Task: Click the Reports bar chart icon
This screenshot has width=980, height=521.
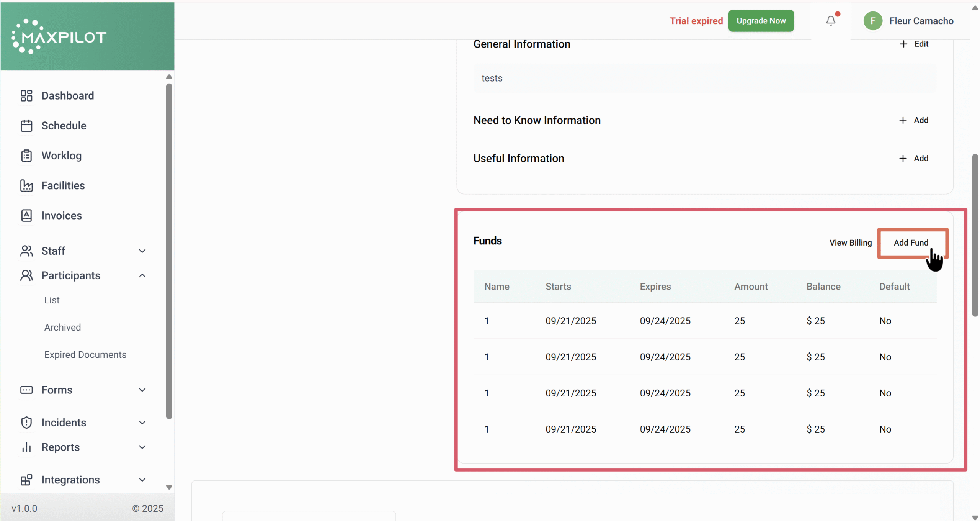Action: 26,447
